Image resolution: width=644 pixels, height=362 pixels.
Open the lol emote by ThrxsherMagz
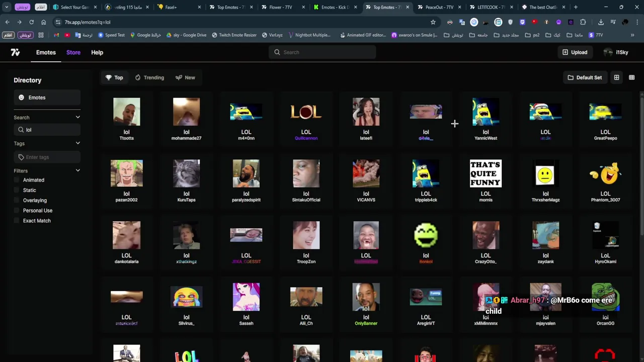click(545, 181)
